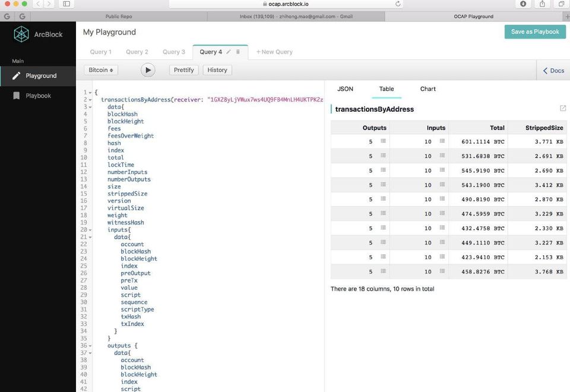The image size is (570, 392).
Task: Open the Bitcoin data source dropdown
Action: tap(101, 70)
